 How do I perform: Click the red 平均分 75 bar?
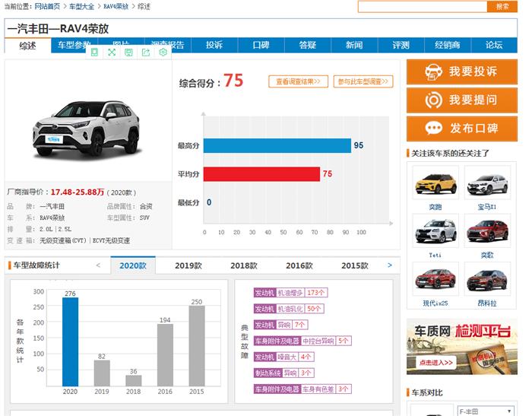pyautogui.click(x=261, y=174)
